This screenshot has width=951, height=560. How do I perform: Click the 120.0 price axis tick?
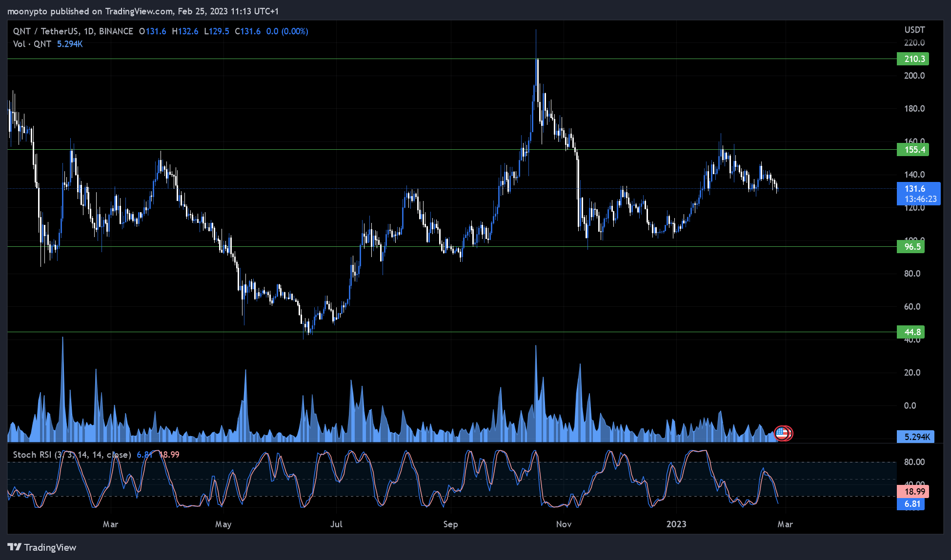(914, 208)
